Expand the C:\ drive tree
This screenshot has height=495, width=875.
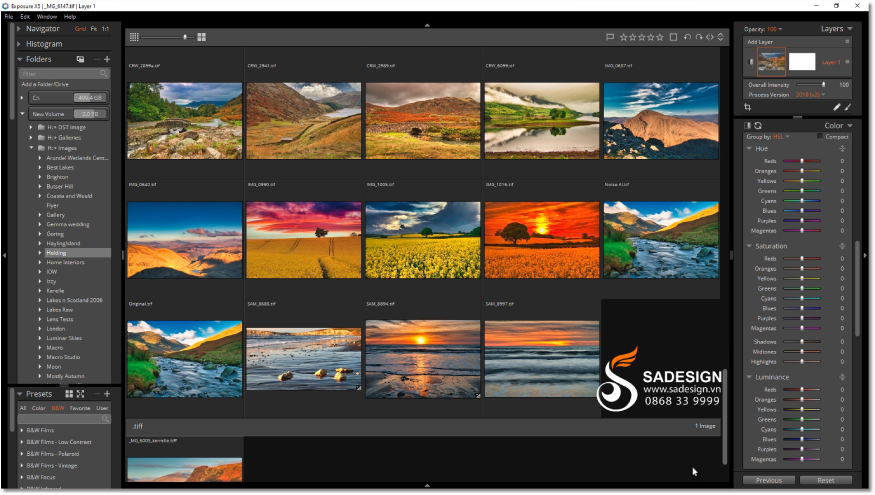22,98
